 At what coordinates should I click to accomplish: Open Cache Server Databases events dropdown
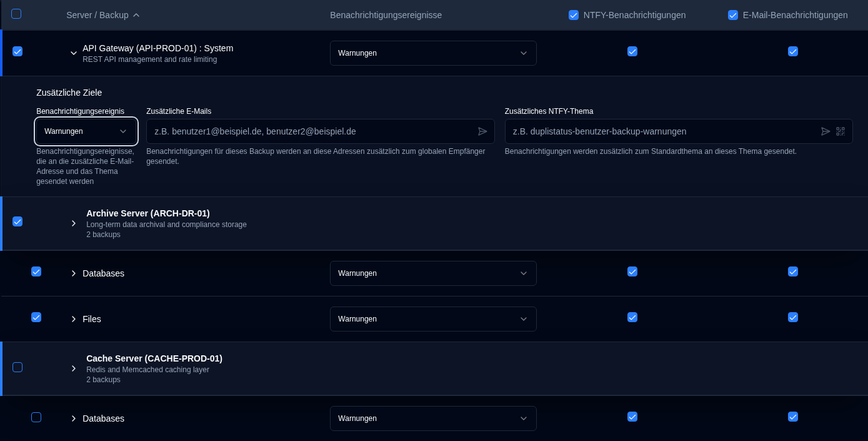(433, 418)
